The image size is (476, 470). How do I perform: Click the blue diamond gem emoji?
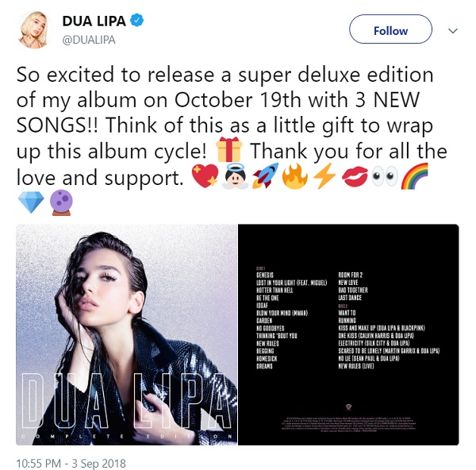click(31, 202)
